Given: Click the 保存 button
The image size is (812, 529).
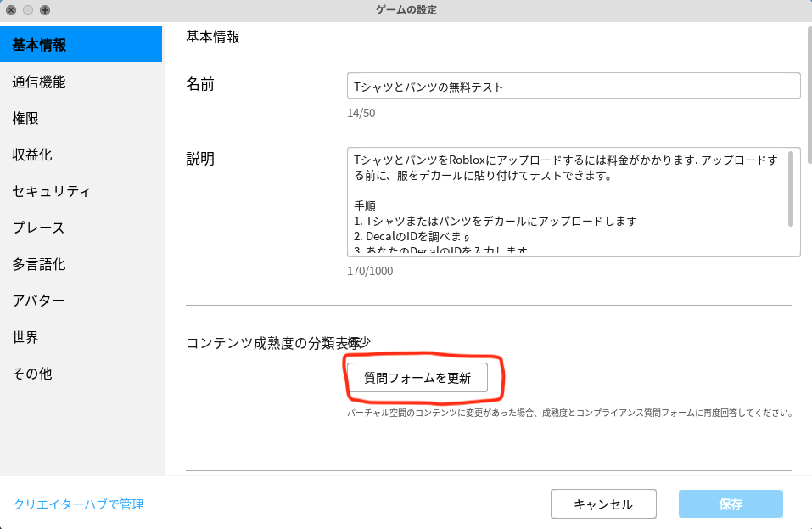Looking at the screenshot, I should (x=731, y=504).
